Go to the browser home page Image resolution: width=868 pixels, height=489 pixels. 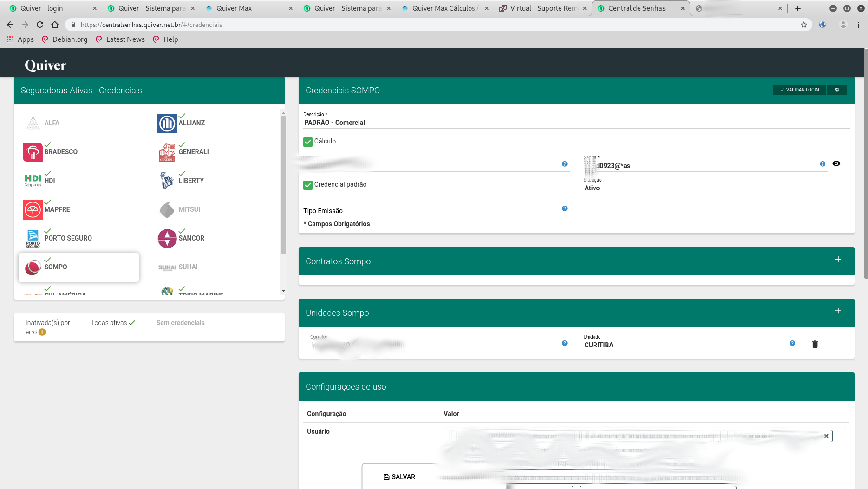pyautogui.click(x=55, y=25)
